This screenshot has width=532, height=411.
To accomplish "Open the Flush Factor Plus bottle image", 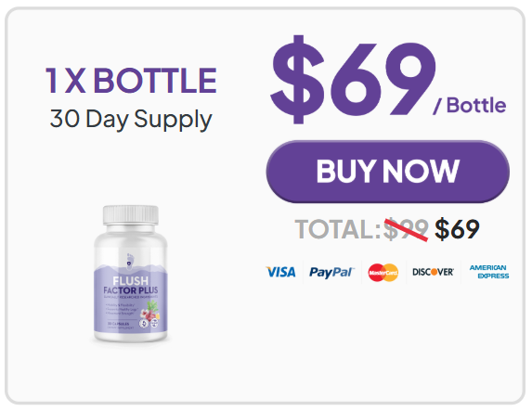I will pyautogui.click(x=131, y=274).
